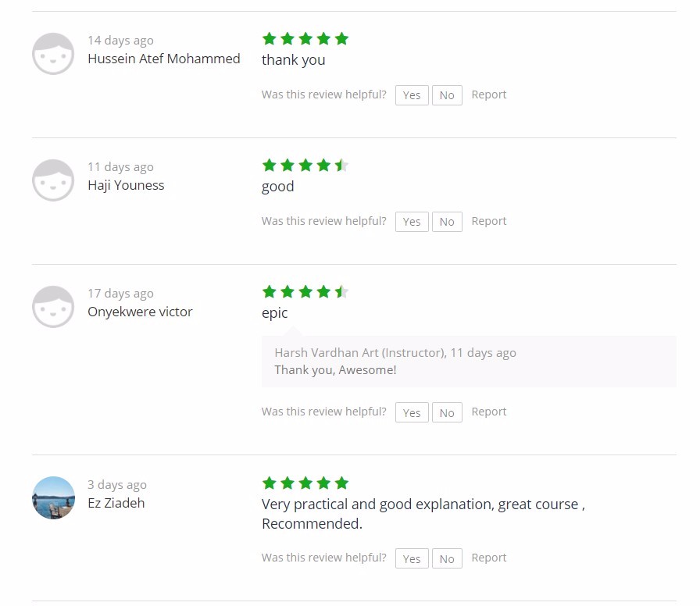
Task: Click star rating on Ez Ziadeh's review
Action: 305,483
